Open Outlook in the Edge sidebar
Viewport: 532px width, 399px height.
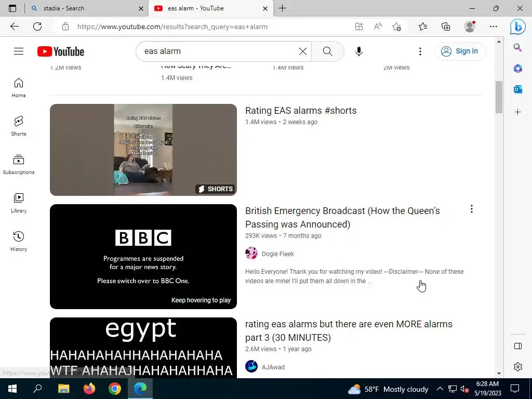pyautogui.click(x=517, y=89)
